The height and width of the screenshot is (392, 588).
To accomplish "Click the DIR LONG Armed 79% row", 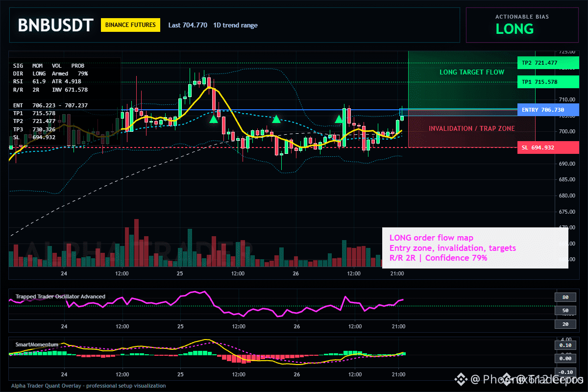I will (50, 73).
